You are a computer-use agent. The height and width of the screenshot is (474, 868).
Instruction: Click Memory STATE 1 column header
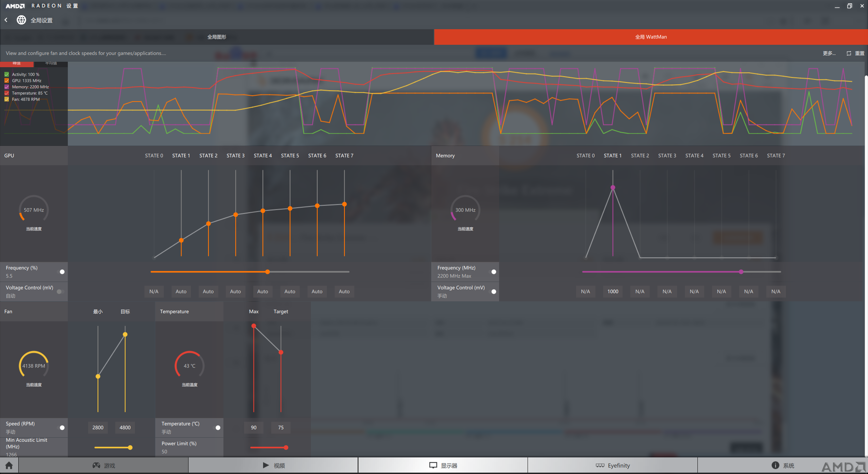613,156
